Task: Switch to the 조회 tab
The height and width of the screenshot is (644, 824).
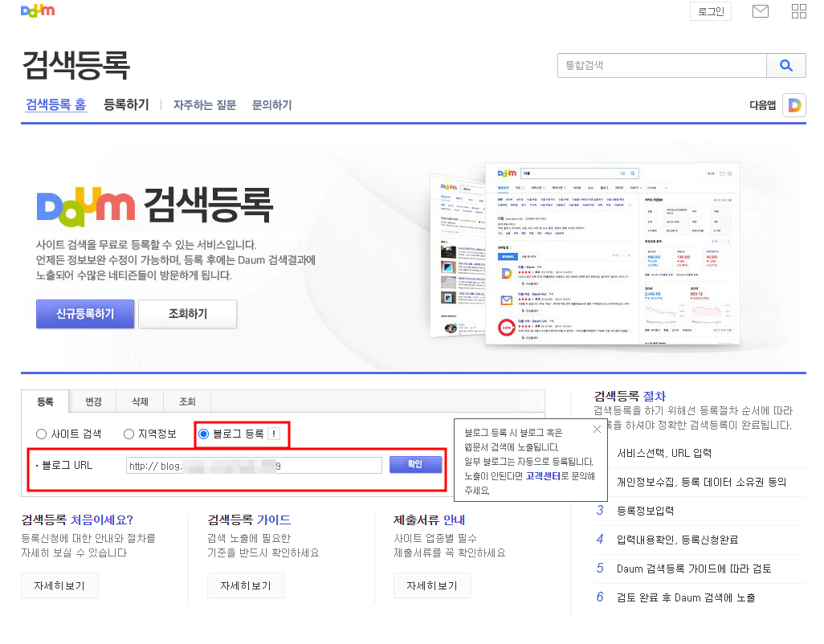Action: click(187, 401)
